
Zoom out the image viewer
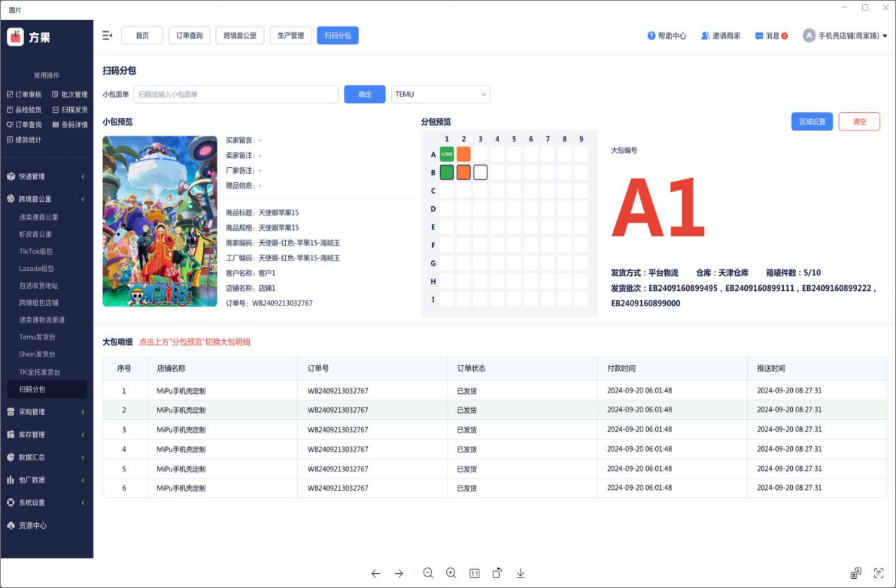pos(428,573)
